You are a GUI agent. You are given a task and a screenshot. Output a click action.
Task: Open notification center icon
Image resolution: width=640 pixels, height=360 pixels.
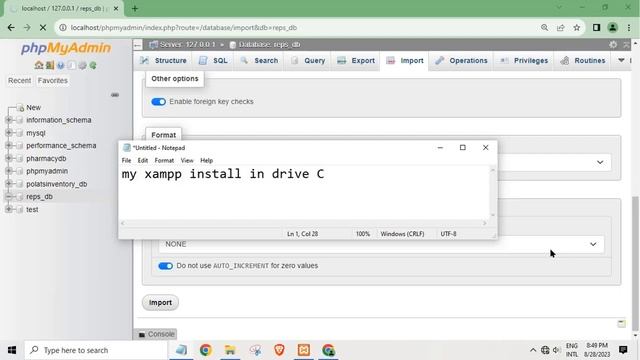click(x=623, y=350)
